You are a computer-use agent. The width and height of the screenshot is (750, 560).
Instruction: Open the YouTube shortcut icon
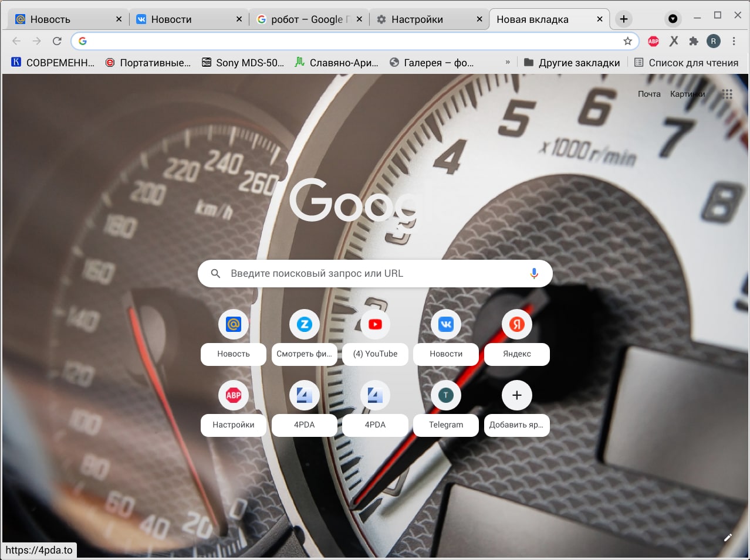tap(376, 324)
